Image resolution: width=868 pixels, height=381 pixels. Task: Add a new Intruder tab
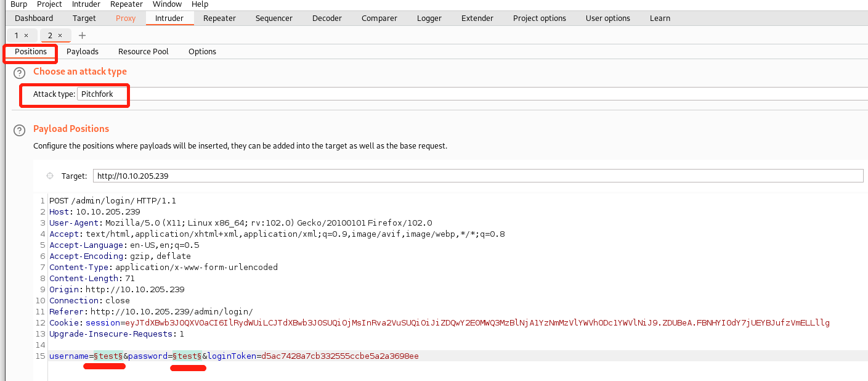83,36
